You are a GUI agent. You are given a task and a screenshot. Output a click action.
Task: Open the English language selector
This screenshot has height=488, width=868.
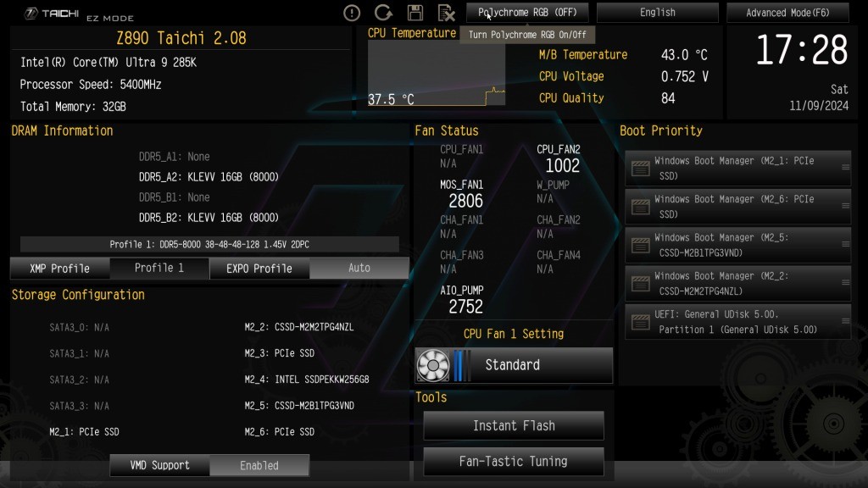(x=658, y=12)
